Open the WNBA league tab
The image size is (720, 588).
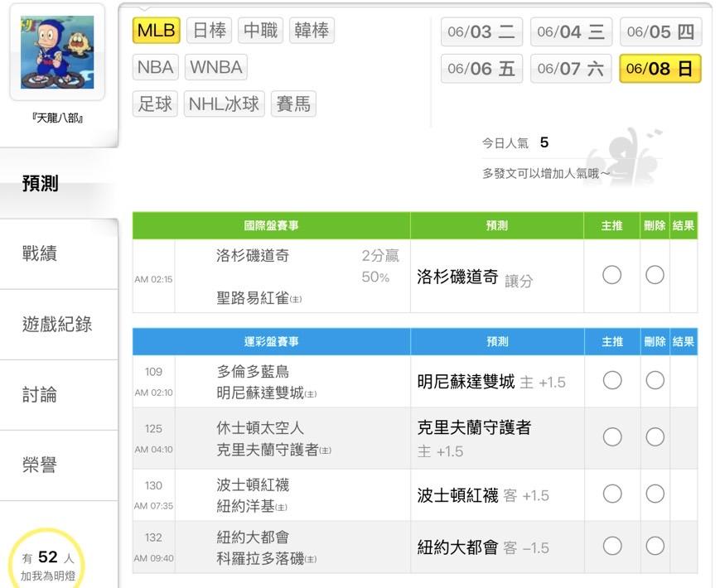216,67
